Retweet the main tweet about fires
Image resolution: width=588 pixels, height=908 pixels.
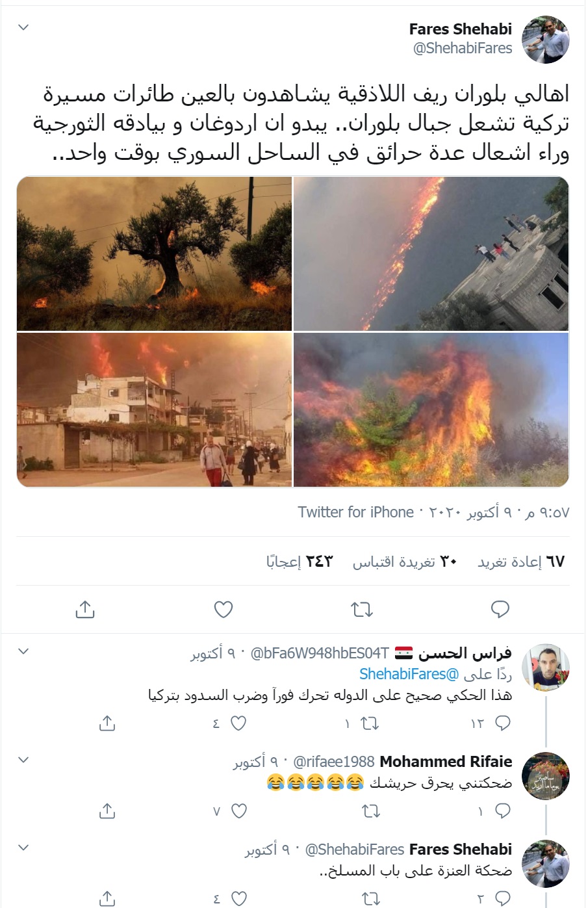coord(362,609)
